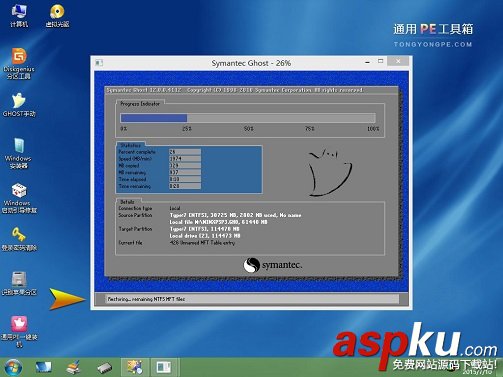Open the disk partition icon above the PE installer
The width and height of the screenshot is (503, 377).
[19, 283]
